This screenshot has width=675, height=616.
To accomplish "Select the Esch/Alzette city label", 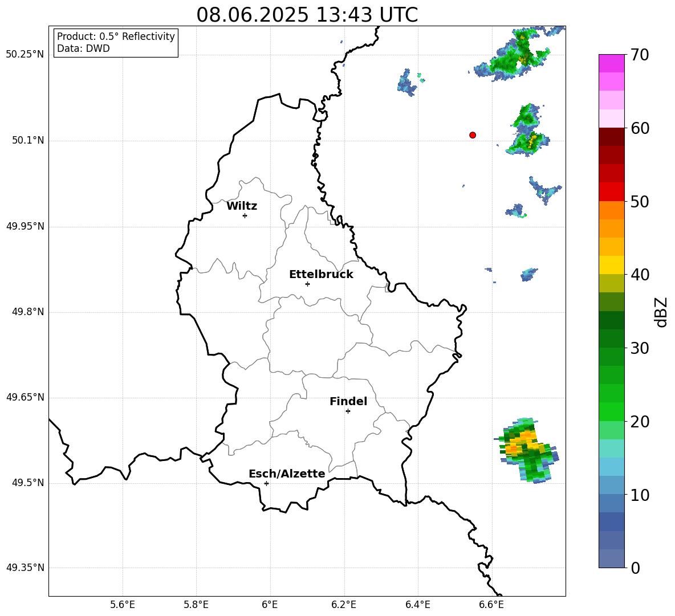I will [287, 474].
